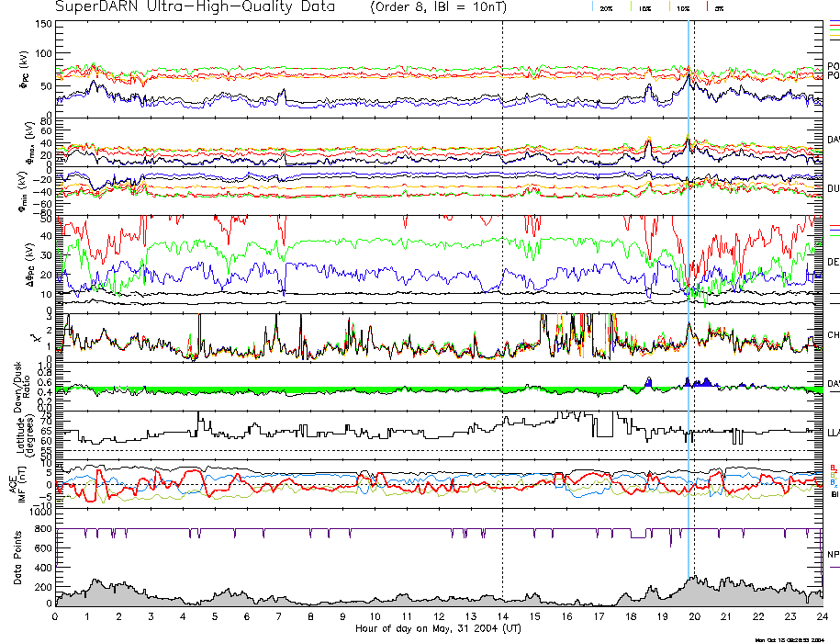
Task: Click the hour 3 label on the time axis
Action: pos(151,616)
